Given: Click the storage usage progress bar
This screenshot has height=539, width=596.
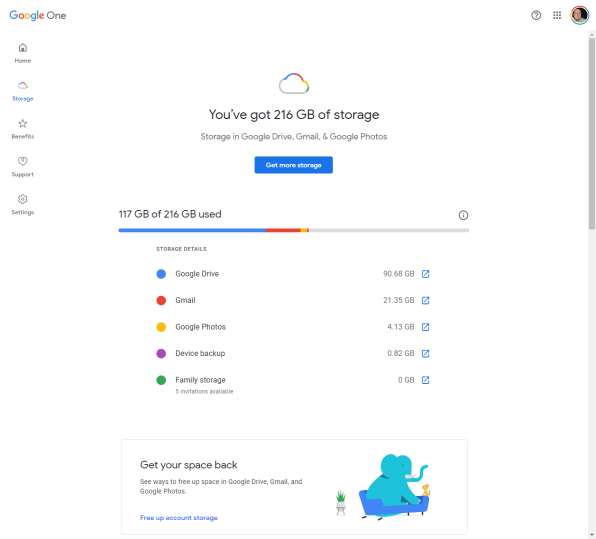Looking at the screenshot, I should 294,230.
